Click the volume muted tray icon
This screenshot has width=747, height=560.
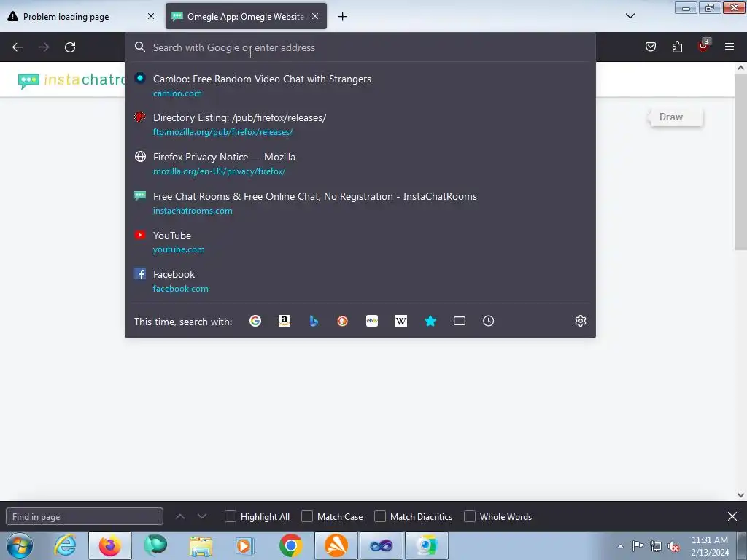click(673, 546)
